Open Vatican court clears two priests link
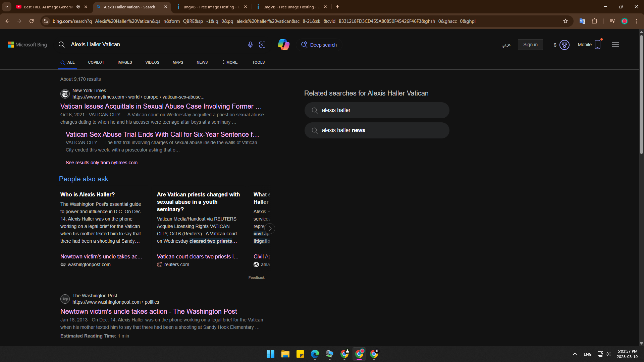This screenshot has height=362, width=644. point(198,256)
